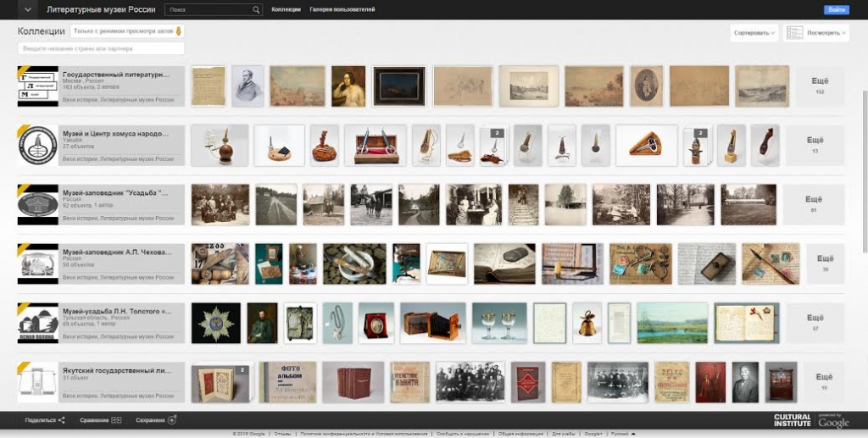Click the search magnifier icon
Screen dimensions: 868x438
tap(256, 9)
